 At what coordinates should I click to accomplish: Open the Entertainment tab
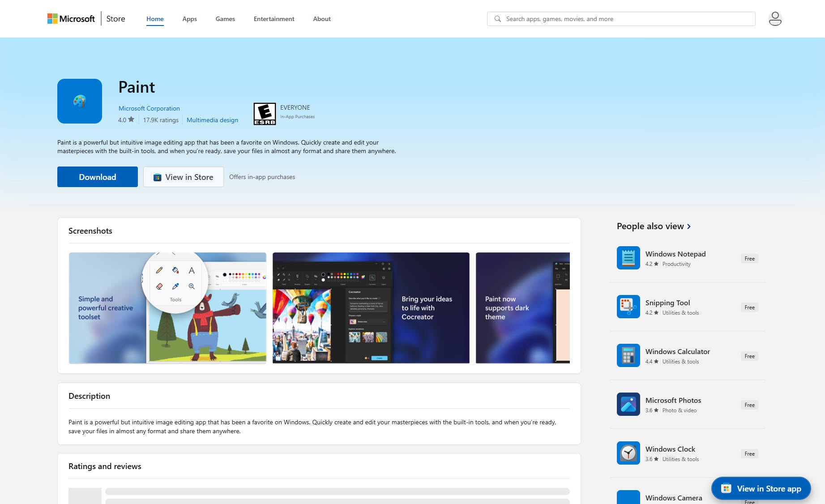[274, 19]
